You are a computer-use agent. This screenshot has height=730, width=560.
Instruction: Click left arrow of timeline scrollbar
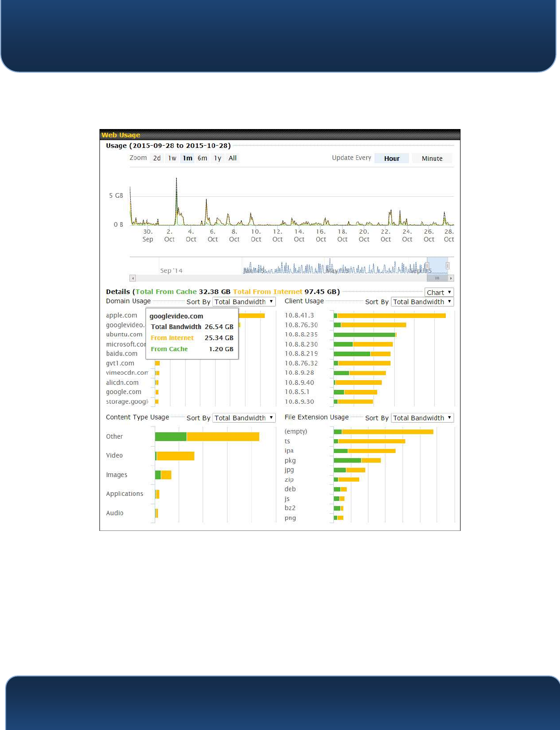point(133,278)
